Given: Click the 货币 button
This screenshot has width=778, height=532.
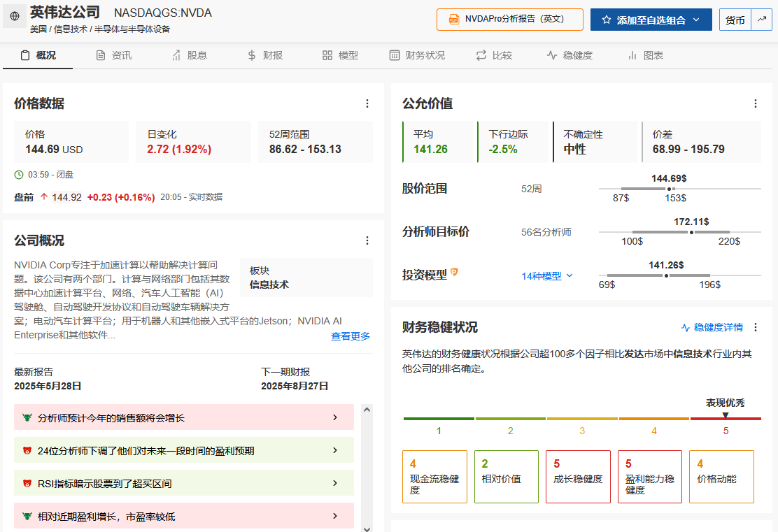Looking at the screenshot, I should (x=735, y=20).
